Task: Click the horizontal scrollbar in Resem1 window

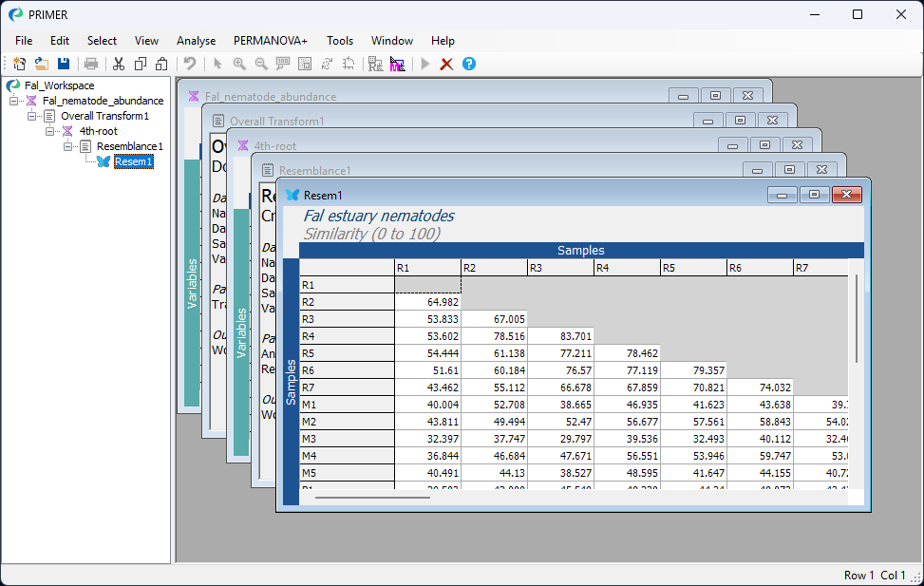Action: [x=371, y=497]
